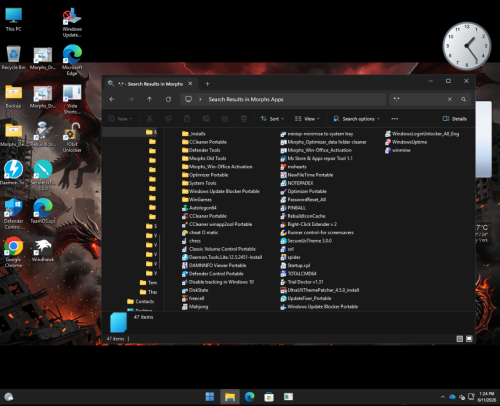Image resolution: width=500 pixels, height=406 pixels.
Task: Click the Back navigation arrow
Action: pos(112,99)
